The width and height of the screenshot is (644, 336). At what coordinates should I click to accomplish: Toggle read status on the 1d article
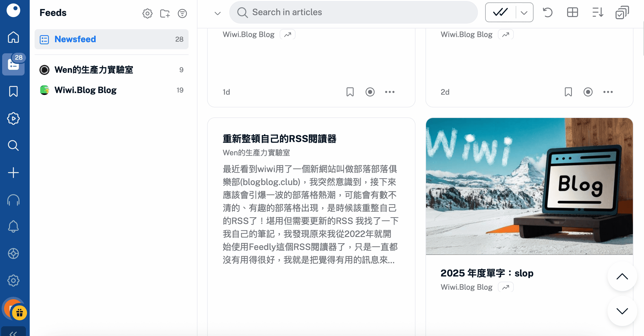click(x=370, y=92)
